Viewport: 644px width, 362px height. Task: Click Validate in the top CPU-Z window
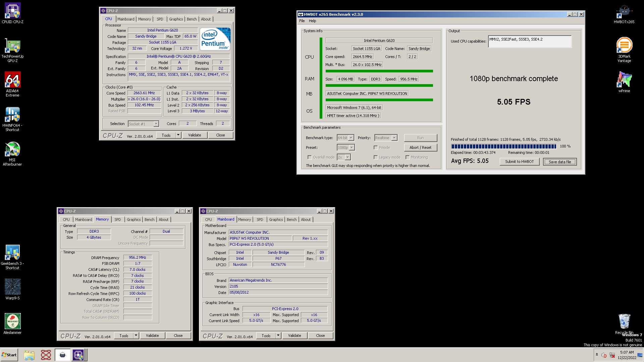(195, 135)
